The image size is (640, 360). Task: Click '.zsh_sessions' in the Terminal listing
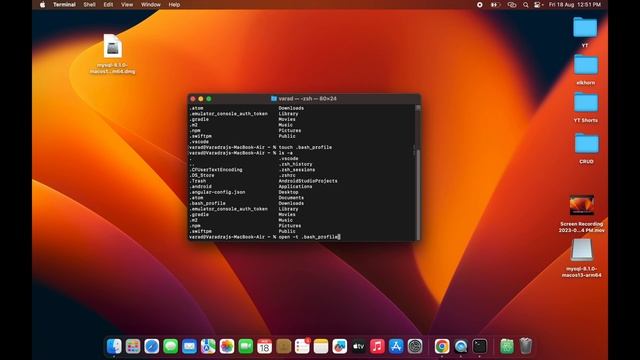tap(297, 170)
